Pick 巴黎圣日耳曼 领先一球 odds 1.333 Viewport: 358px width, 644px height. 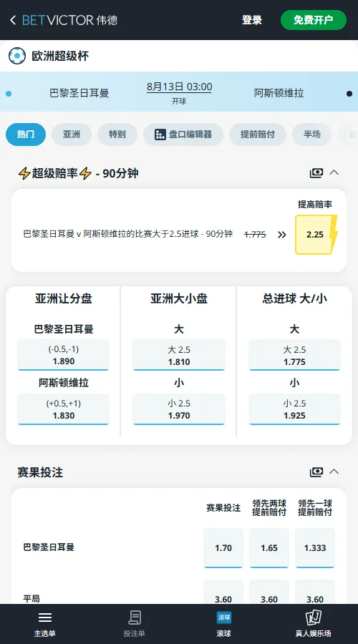point(315,548)
